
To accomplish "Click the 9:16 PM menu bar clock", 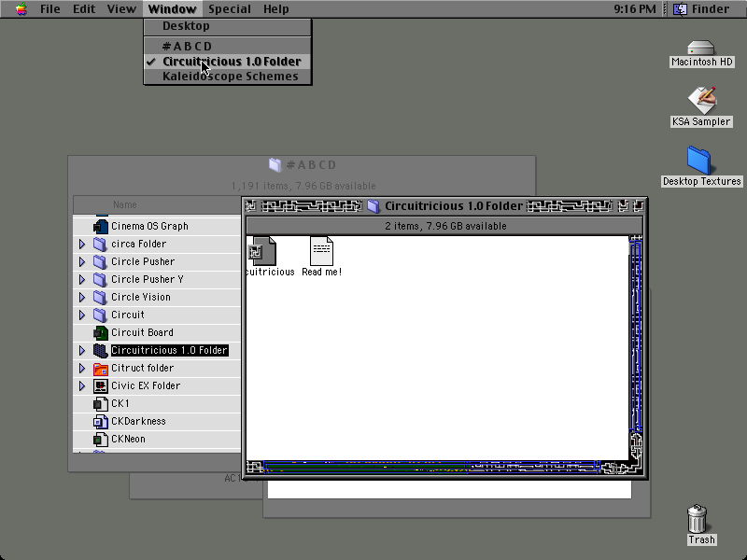I will click(x=635, y=9).
